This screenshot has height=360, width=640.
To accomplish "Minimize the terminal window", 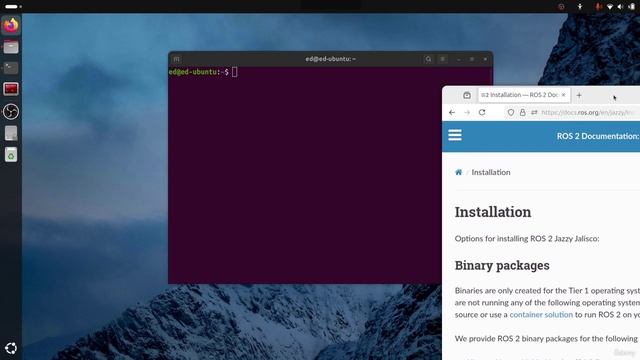I will click(x=459, y=59).
